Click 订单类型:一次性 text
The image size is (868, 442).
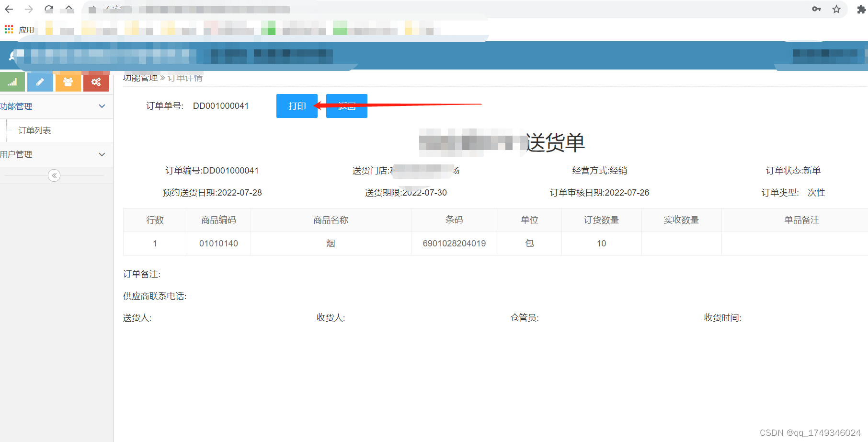pyautogui.click(x=793, y=193)
